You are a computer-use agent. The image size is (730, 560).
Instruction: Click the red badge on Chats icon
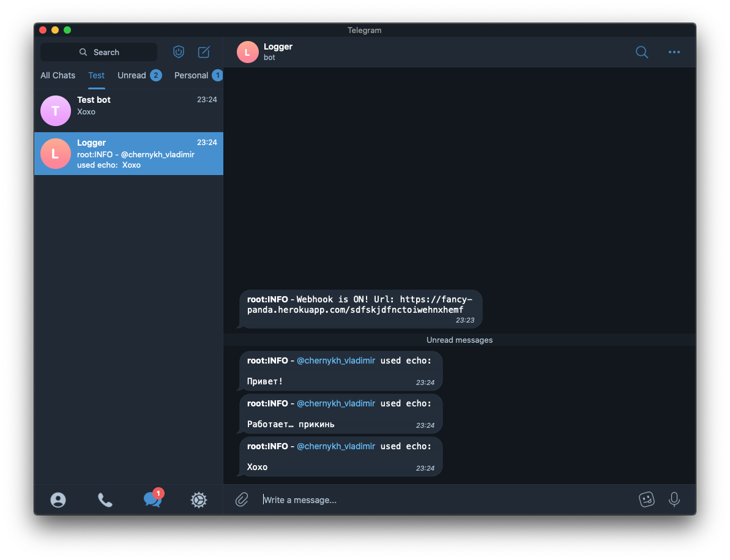(x=158, y=493)
